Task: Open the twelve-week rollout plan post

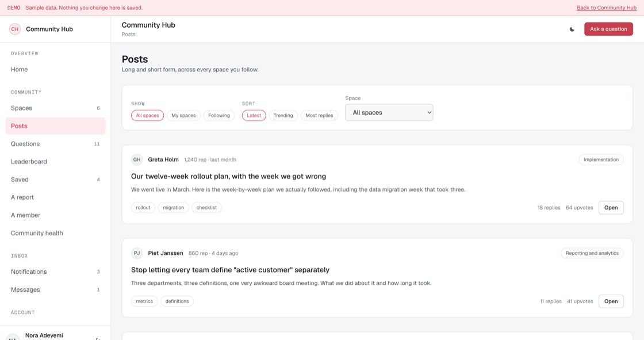Action: click(x=611, y=208)
